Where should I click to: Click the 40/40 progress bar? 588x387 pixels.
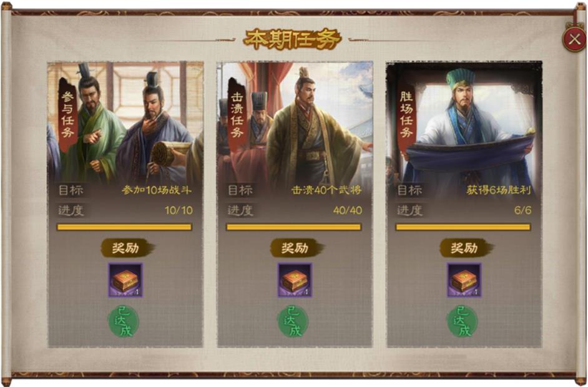(x=294, y=227)
